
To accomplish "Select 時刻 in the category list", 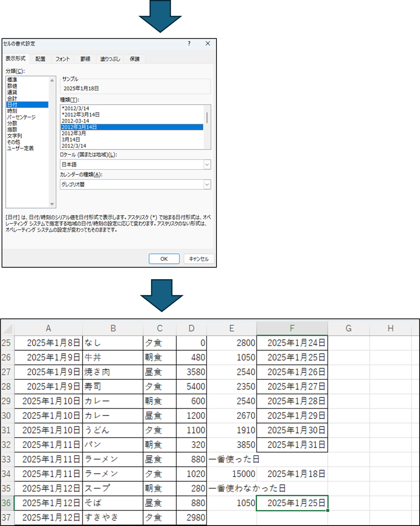I will click(12, 111).
